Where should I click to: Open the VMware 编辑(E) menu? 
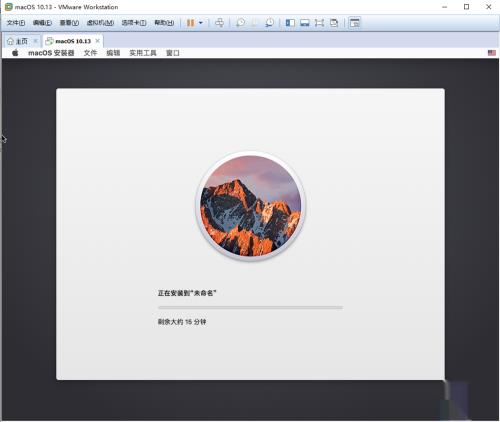pyautogui.click(x=42, y=23)
